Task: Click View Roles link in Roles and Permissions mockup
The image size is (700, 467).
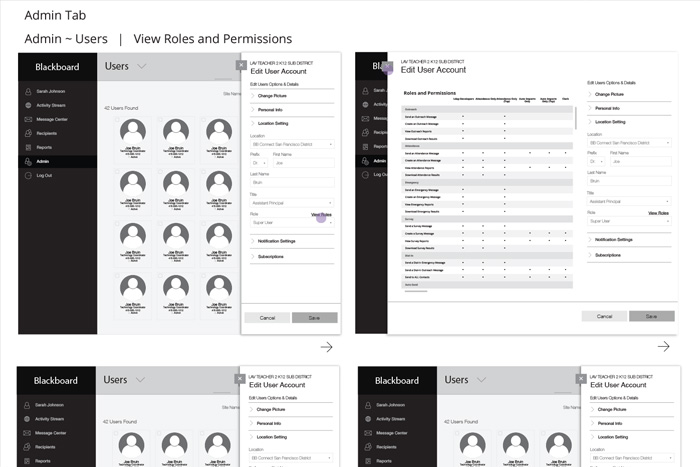Action: click(658, 213)
